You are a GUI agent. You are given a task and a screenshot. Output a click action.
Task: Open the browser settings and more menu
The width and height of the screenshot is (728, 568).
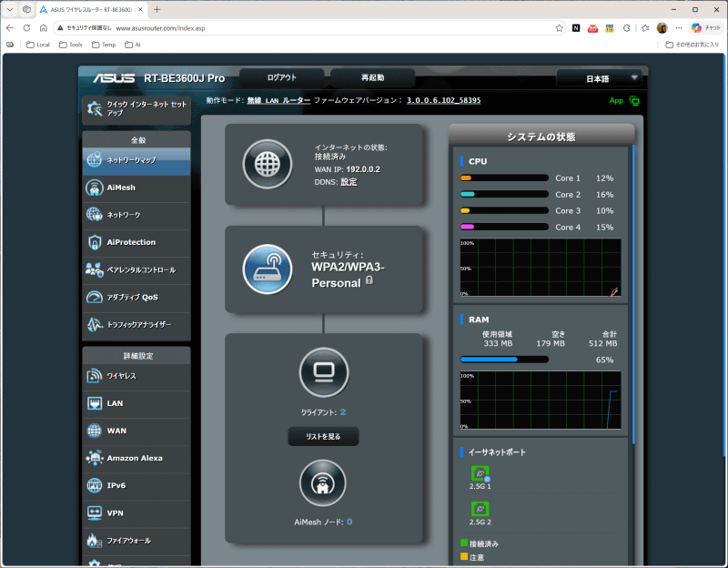[679, 28]
